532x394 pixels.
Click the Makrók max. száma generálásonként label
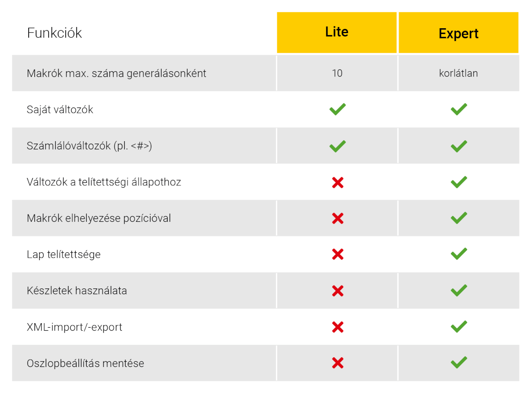coord(117,73)
